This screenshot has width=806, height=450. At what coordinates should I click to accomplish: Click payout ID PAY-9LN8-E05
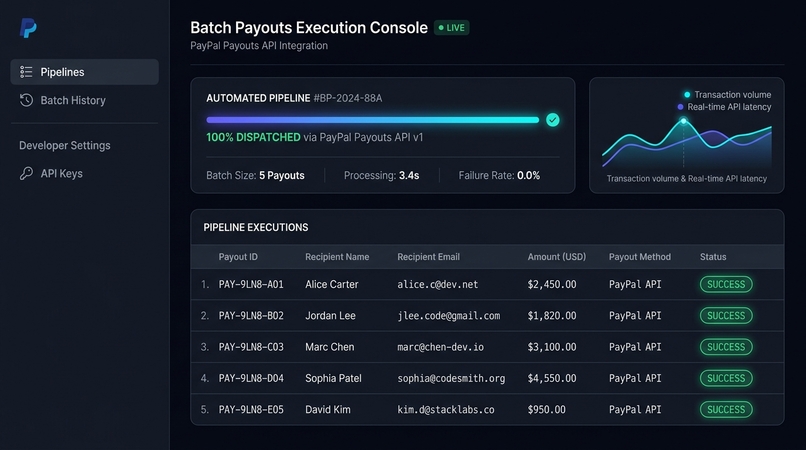[251, 410]
